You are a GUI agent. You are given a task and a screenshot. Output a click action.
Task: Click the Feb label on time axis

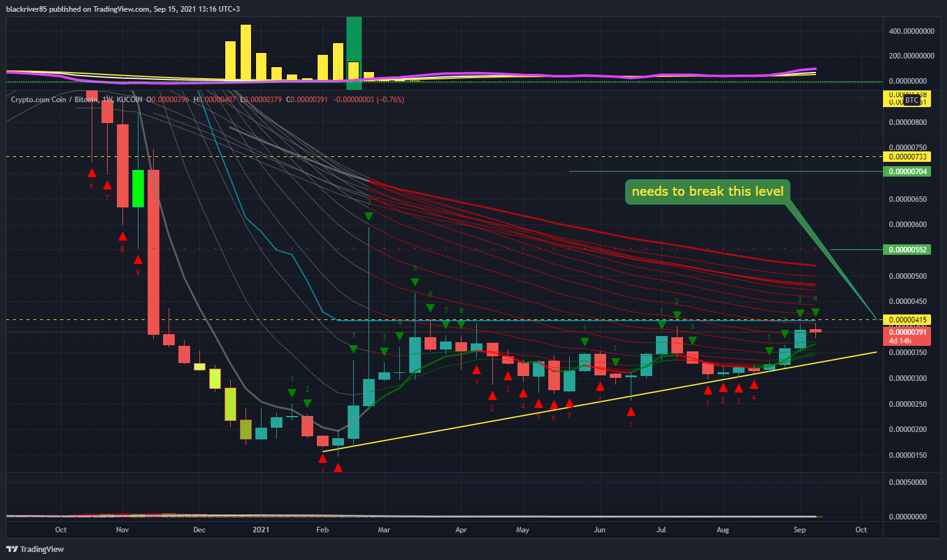(322, 530)
